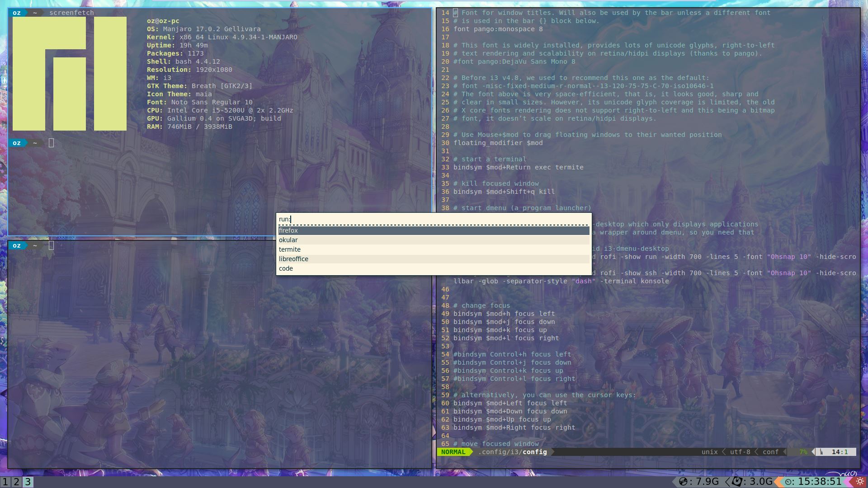This screenshot has width=868, height=488.
Task: Select code entry in launcher
Action: pos(286,268)
